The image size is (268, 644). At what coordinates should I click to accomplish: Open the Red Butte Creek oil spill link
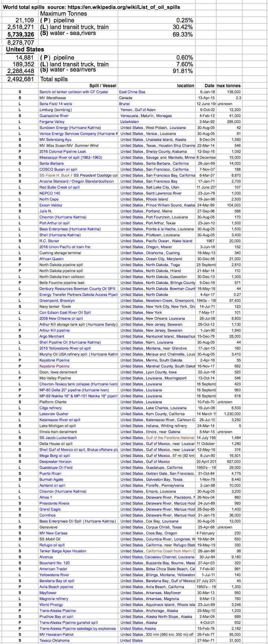tap(60, 187)
